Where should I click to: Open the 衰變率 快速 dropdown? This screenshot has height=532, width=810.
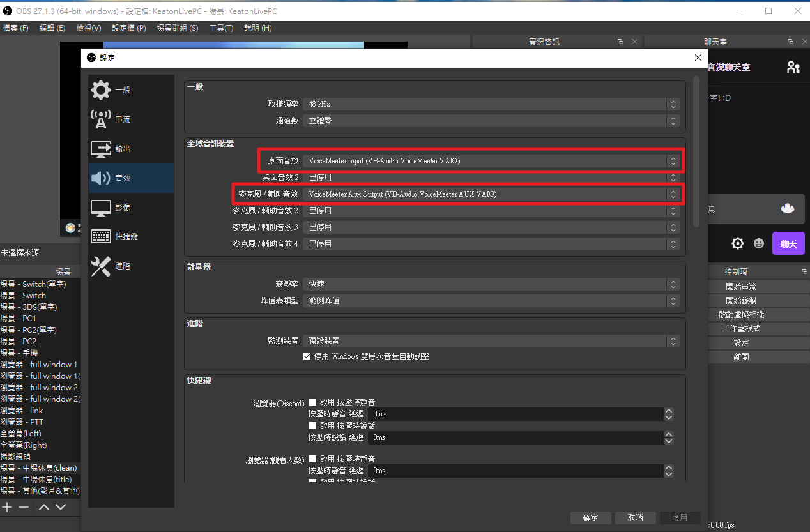491,284
